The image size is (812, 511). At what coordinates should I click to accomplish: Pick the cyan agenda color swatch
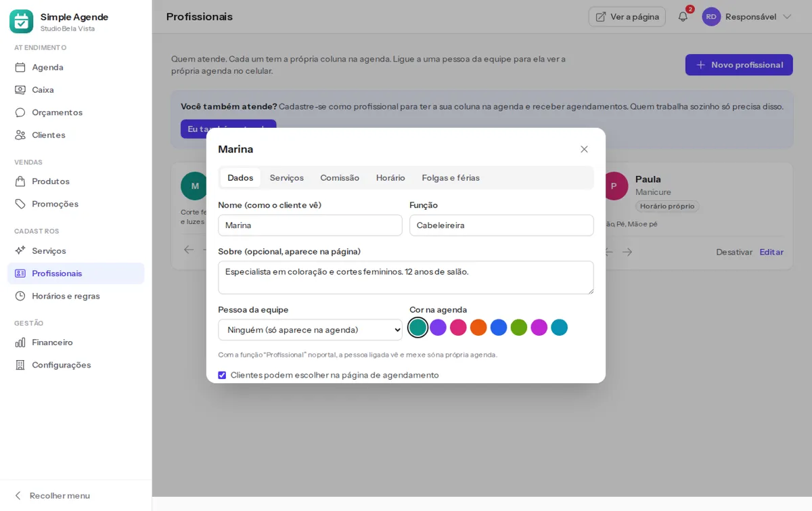point(560,328)
